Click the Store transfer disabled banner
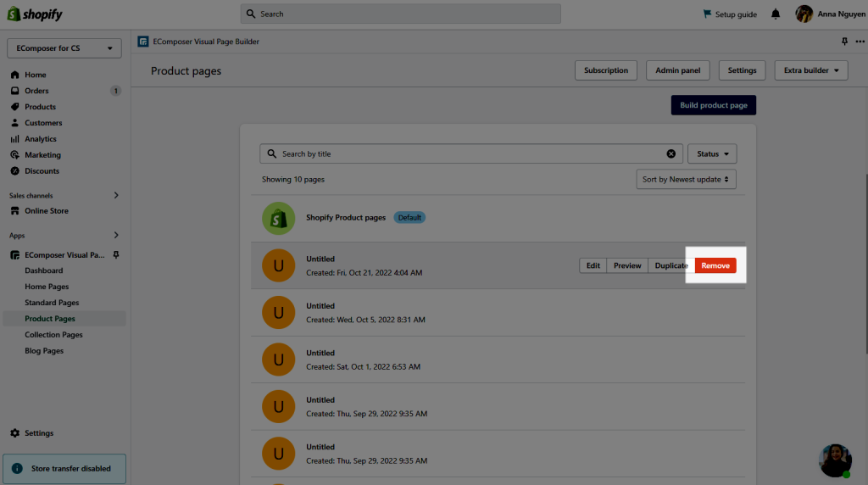This screenshot has width=868, height=485. [64, 468]
